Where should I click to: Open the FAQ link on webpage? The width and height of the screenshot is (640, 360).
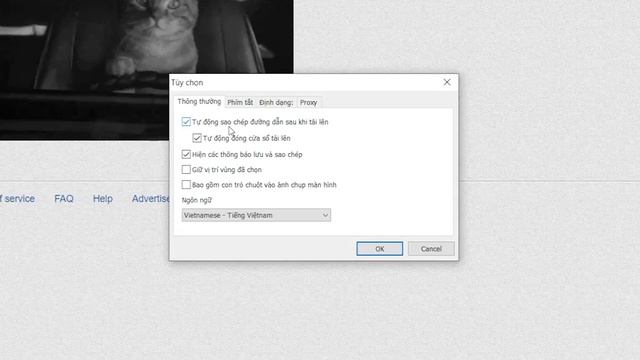click(64, 199)
